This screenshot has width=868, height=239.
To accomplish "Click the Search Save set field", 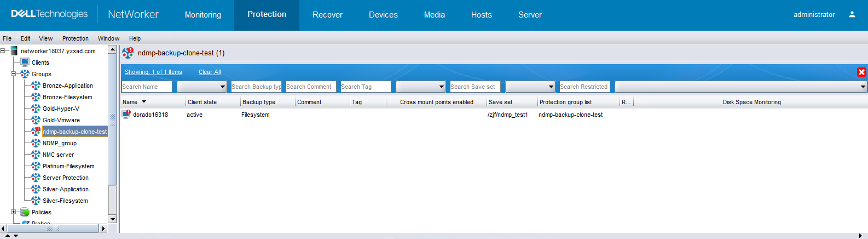I will click(x=475, y=87).
